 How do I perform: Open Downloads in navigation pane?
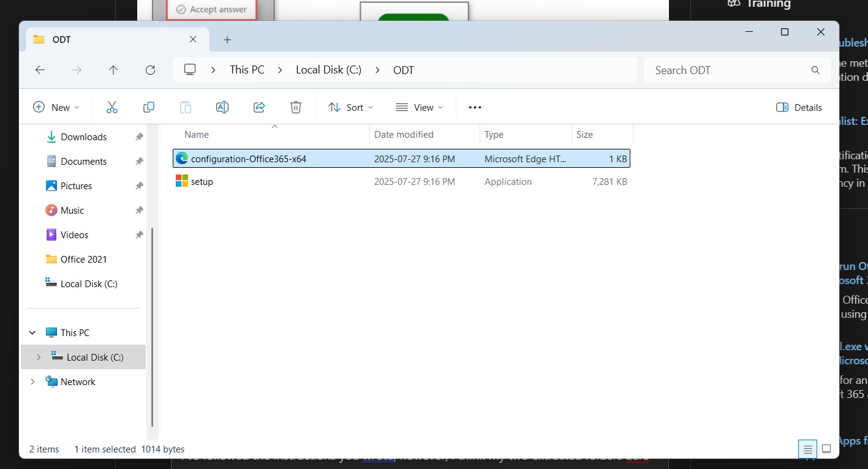84,137
